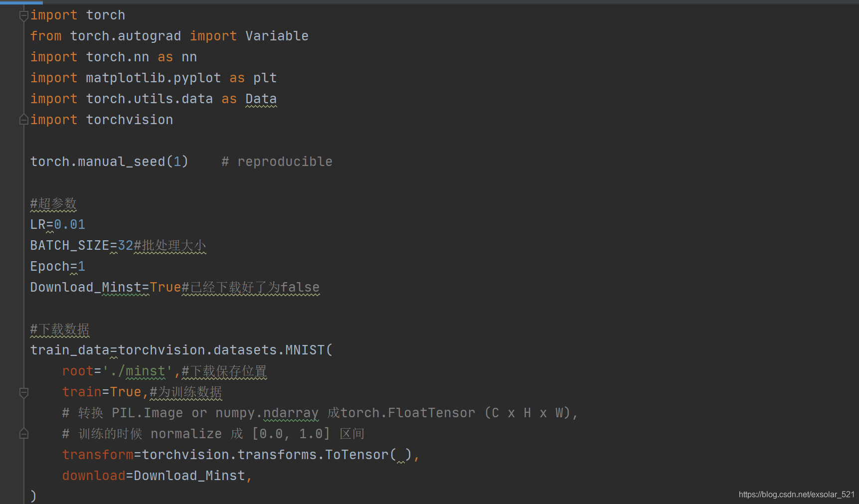Click 'train_data' variable name
859x504 pixels.
pos(69,350)
